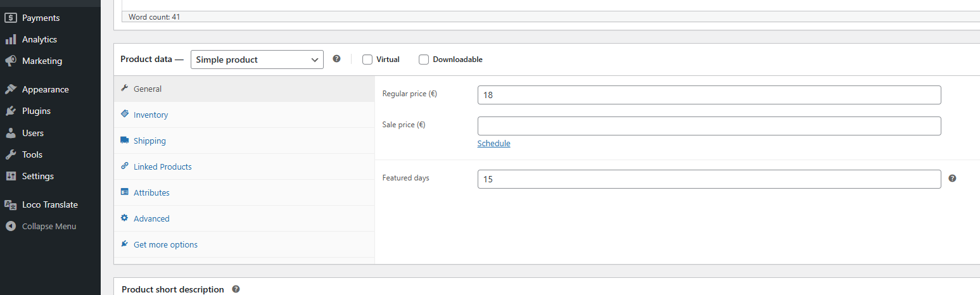
Task: Open the Appearance menu
Action: pyautogui.click(x=45, y=89)
